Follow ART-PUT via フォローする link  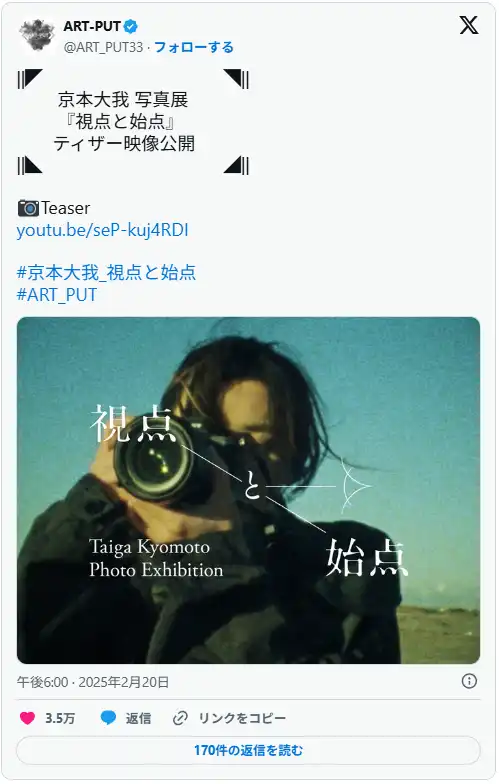tap(194, 47)
